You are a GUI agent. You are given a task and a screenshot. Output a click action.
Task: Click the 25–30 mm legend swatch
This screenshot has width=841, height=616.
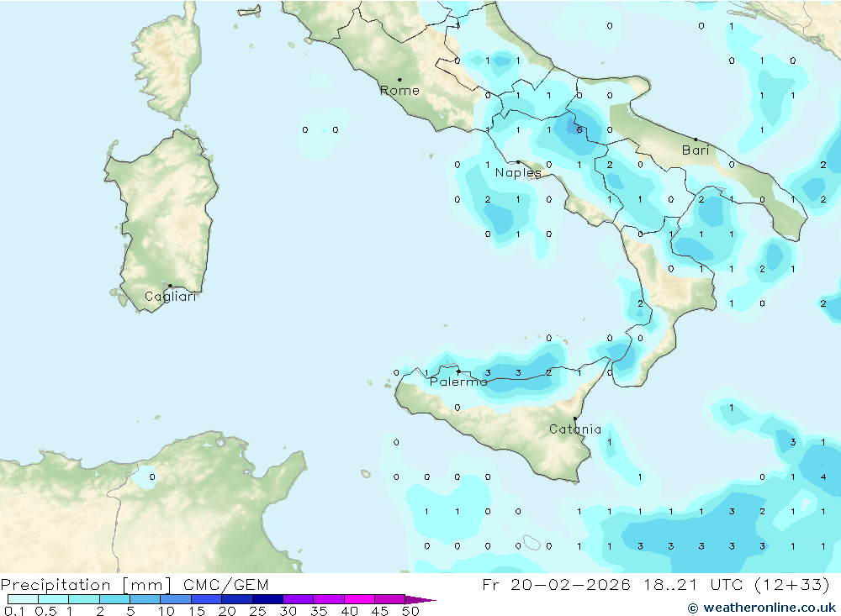point(267,599)
